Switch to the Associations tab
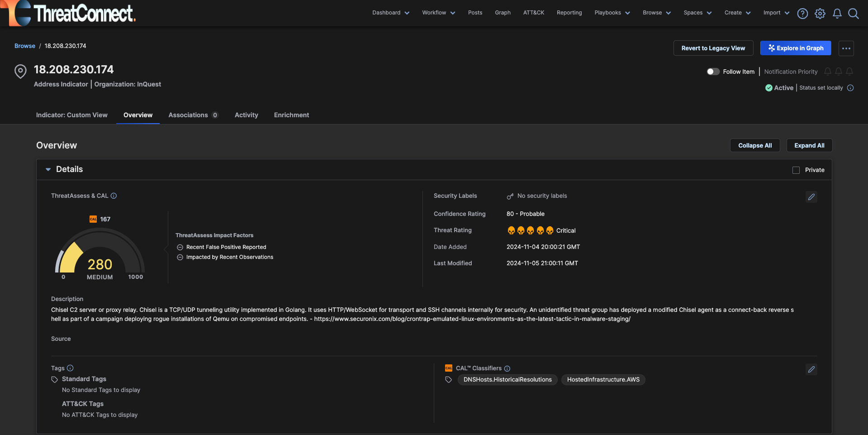 coord(193,115)
